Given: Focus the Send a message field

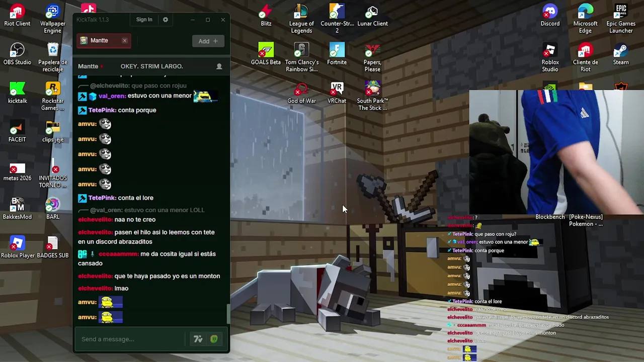Looking at the screenshot, I should (131, 339).
